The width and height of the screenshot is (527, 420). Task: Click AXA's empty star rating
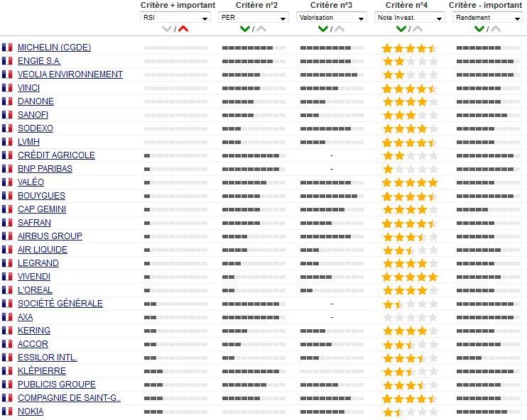[410, 317]
